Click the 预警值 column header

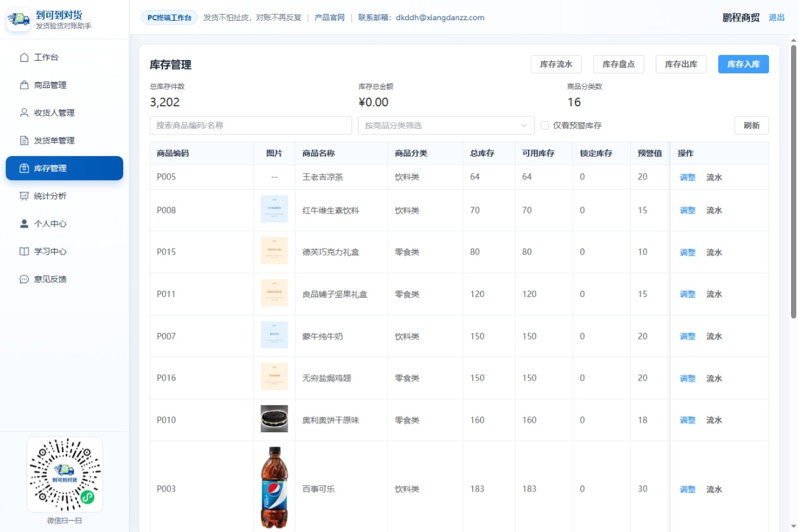click(x=650, y=154)
